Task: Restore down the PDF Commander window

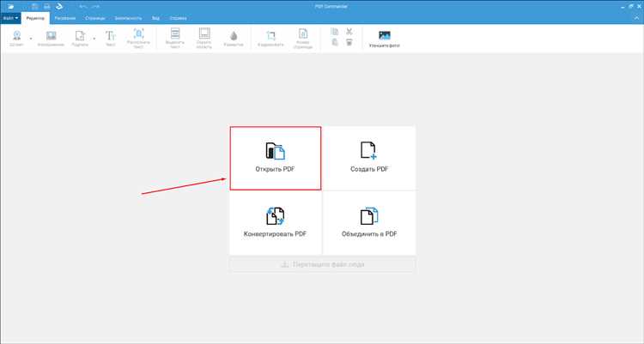Action: pos(631,6)
